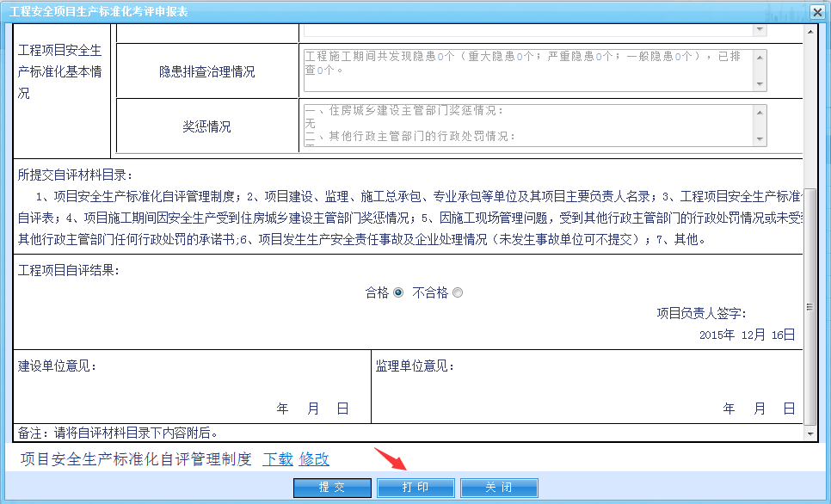
Task: Click the 提交 submit button
Action: (332, 488)
